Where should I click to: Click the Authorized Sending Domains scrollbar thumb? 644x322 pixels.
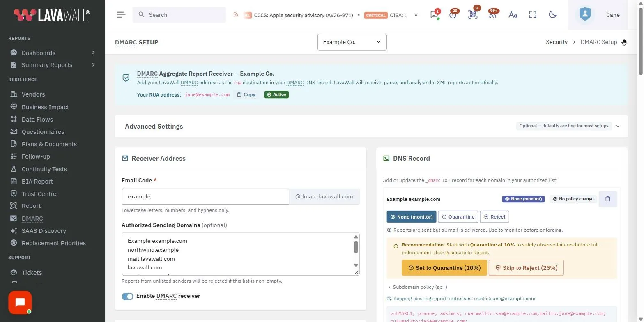[356, 247]
